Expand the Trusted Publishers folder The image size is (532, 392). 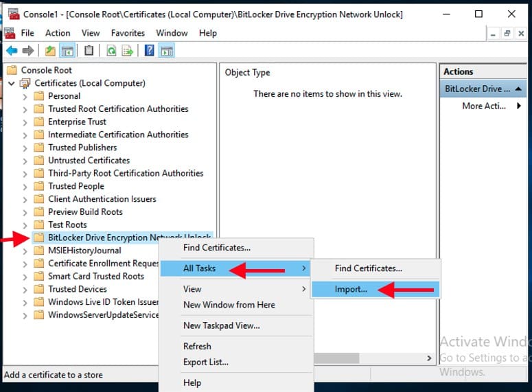coord(25,148)
